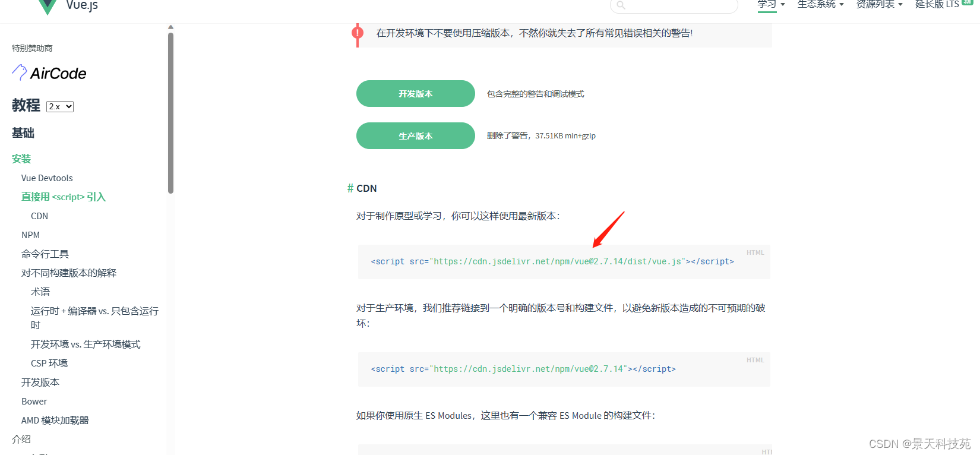Open the 生态系统 menu
Image resolution: width=980 pixels, height=455 pixels.
tap(820, 4)
